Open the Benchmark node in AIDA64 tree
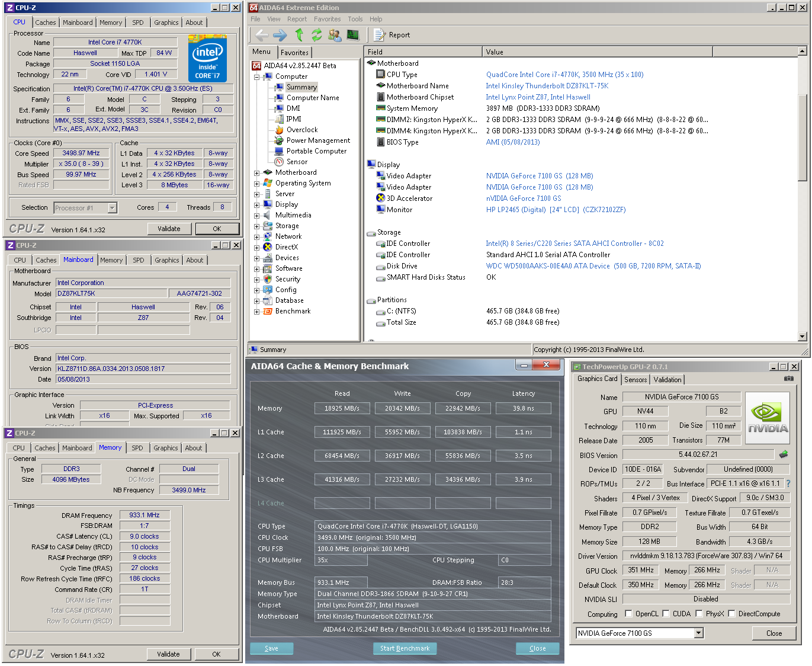This screenshot has width=812, height=666. pos(293,311)
